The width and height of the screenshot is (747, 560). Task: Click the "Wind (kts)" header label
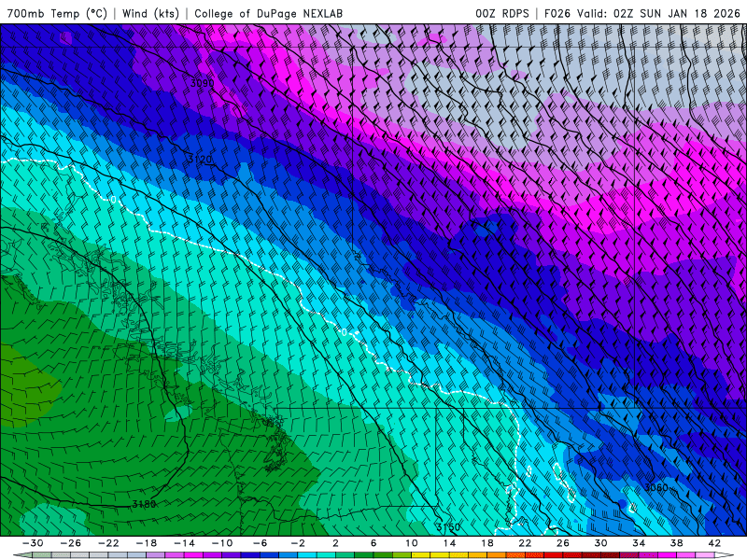[150, 13]
